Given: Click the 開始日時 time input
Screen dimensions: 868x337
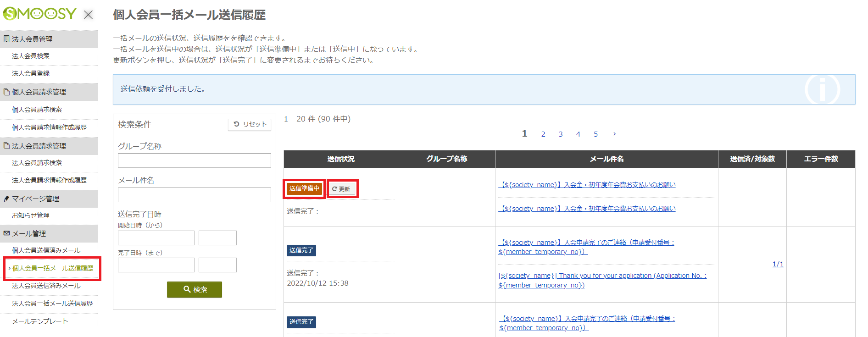Looking at the screenshot, I should point(217,238).
